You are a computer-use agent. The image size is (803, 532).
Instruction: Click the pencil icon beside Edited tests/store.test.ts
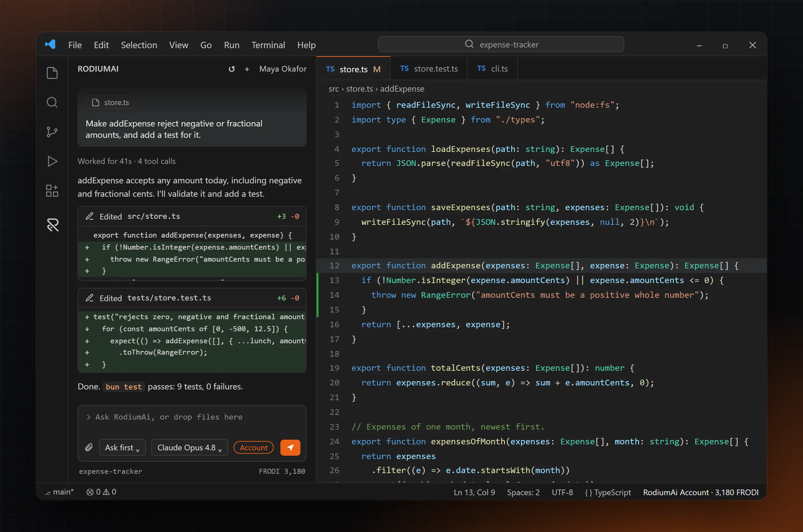click(90, 298)
